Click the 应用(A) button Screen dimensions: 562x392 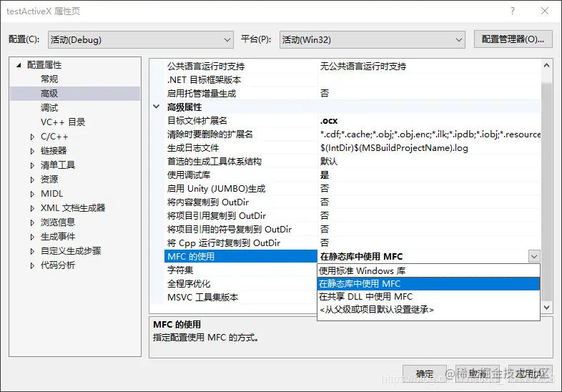(x=531, y=374)
